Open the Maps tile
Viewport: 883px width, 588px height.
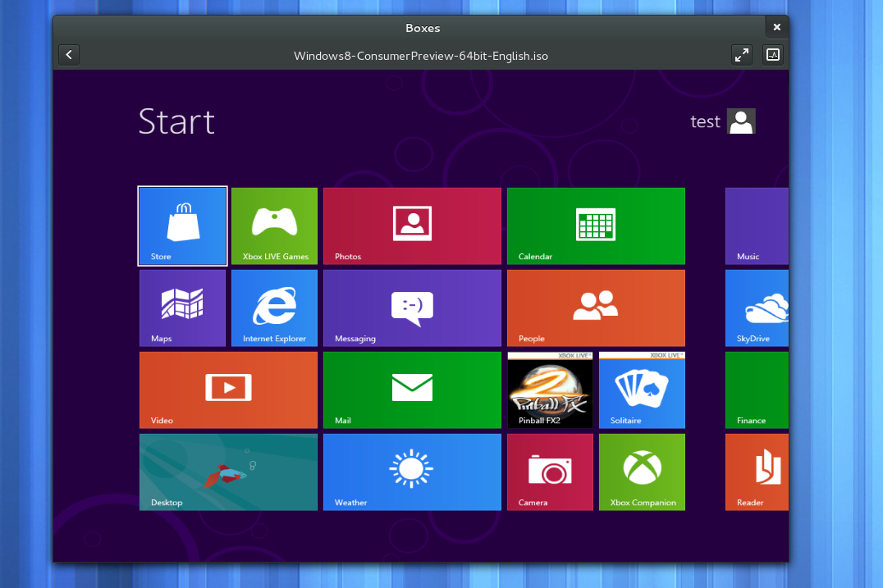point(182,308)
